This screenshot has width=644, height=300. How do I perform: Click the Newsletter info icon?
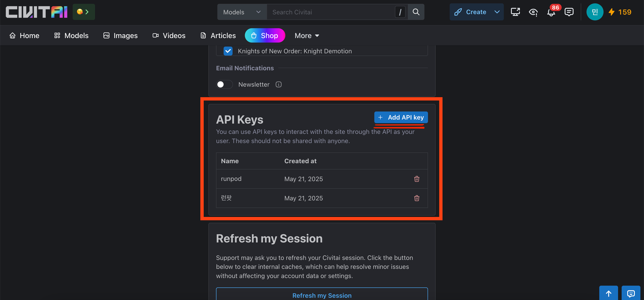pyautogui.click(x=279, y=84)
